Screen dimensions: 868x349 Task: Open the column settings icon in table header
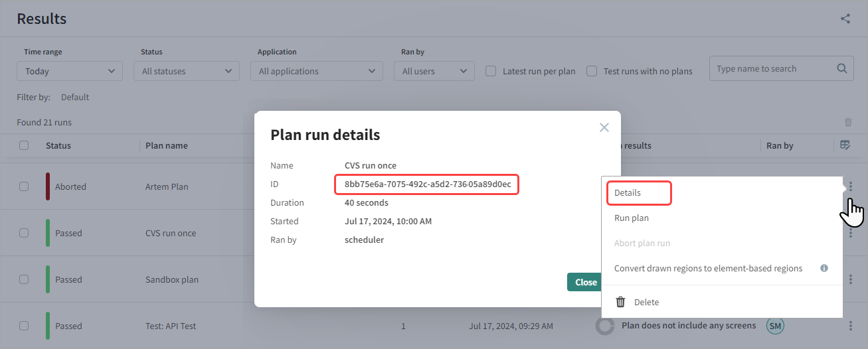(x=845, y=145)
